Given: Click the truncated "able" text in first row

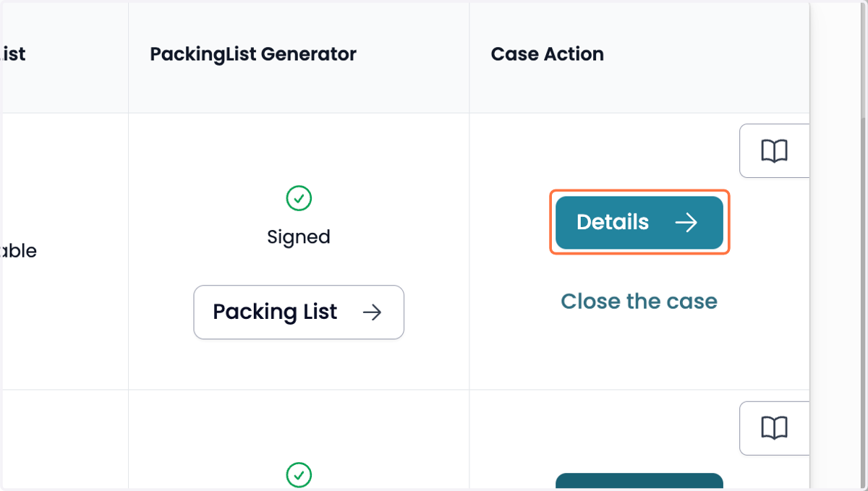Looking at the screenshot, I should pos(18,252).
